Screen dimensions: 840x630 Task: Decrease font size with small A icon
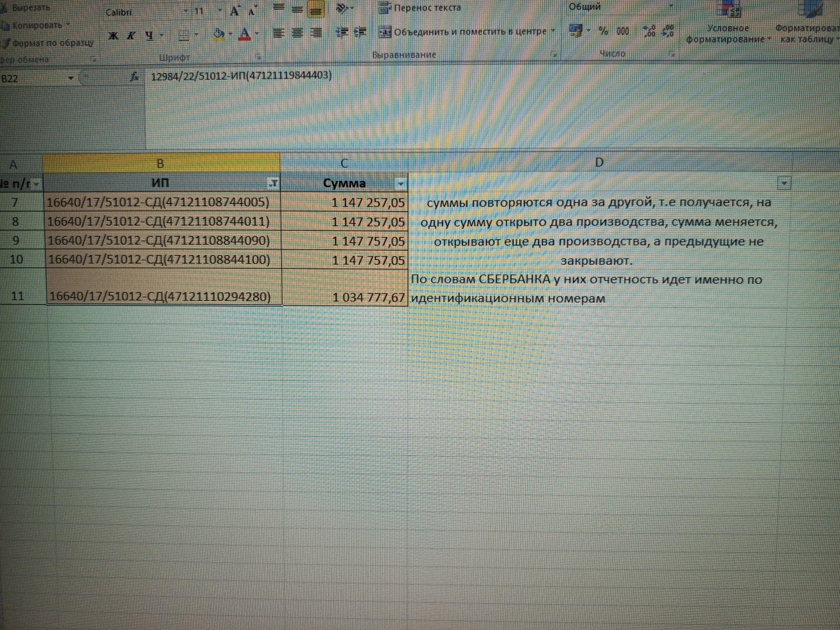click(x=252, y=12)
